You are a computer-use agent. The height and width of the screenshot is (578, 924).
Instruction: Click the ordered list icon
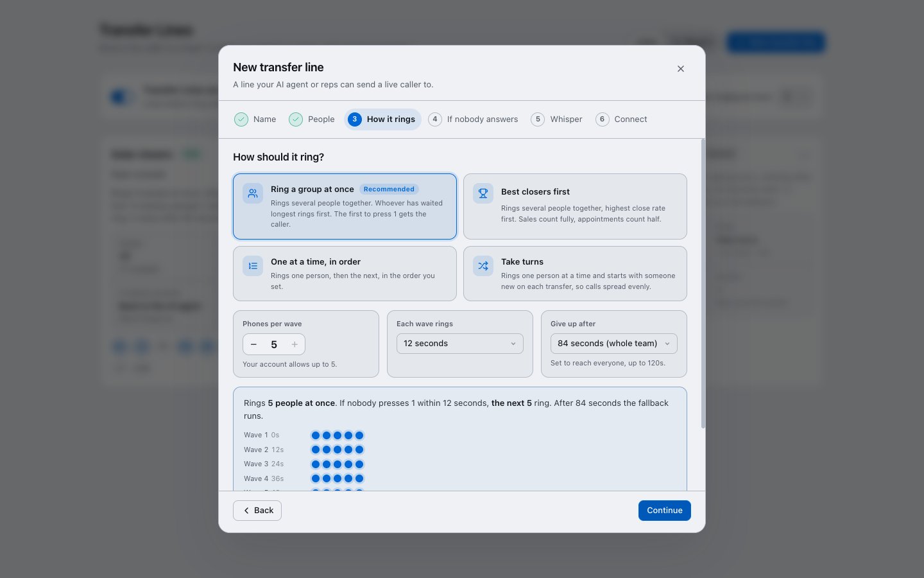pyautogui.click(x=253, y=266)
